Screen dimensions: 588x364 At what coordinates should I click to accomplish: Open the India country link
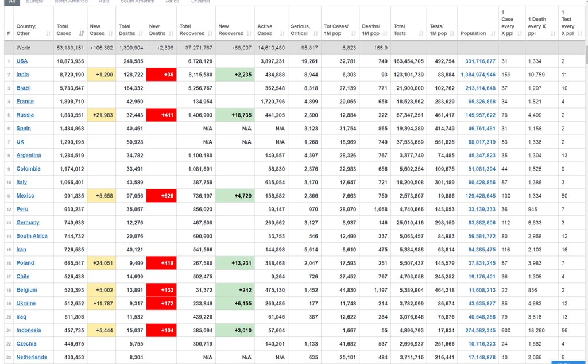coord(22,75)
